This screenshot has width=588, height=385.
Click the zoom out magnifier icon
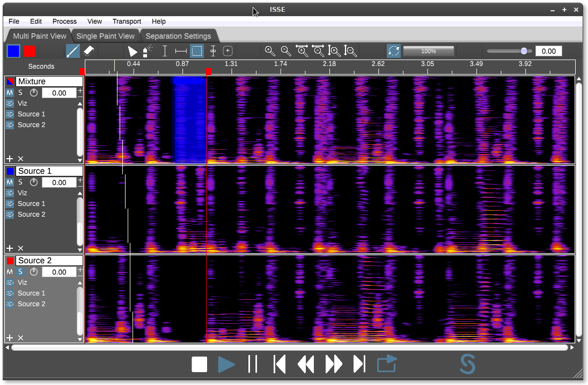click(x=286, y=51)
